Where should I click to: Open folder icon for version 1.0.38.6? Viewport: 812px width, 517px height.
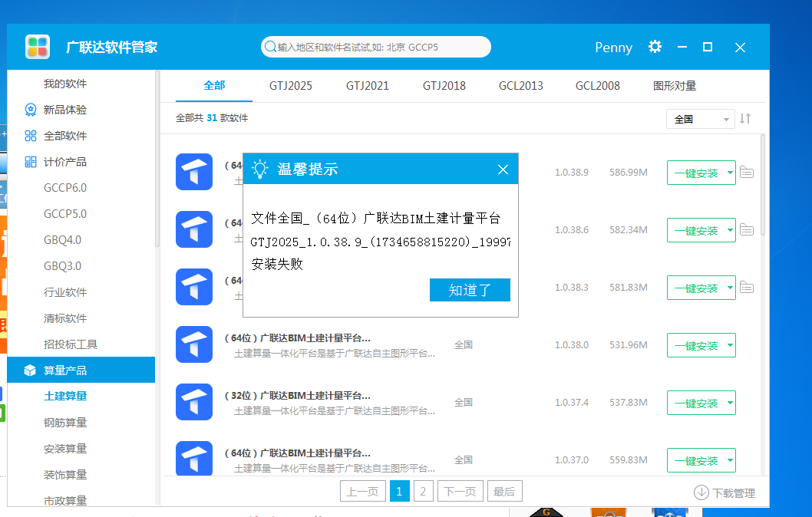(x=746, y=229)
